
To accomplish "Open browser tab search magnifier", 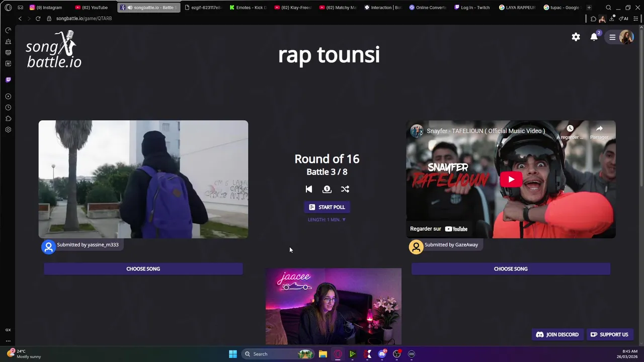I will [608, 8].
